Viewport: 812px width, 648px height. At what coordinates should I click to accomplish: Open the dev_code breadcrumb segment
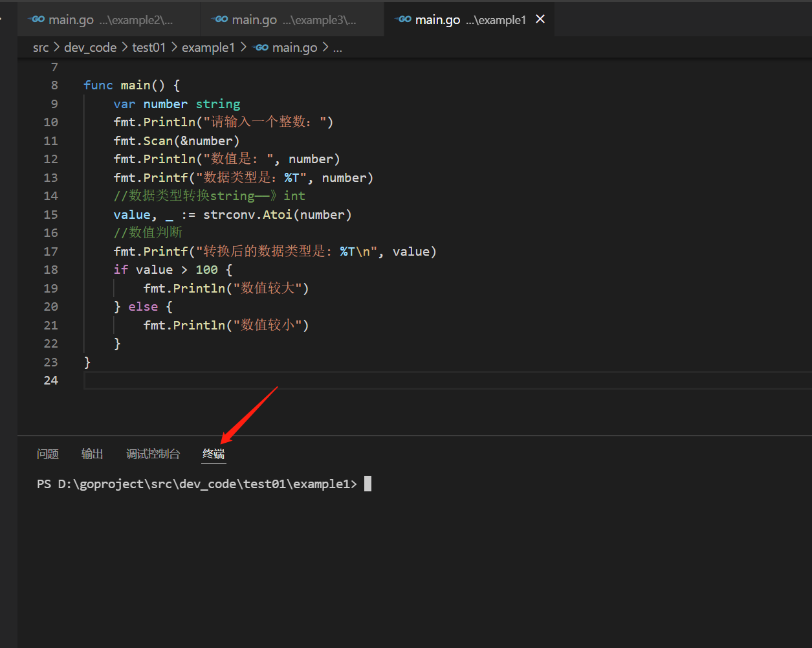tap(91, 47)
